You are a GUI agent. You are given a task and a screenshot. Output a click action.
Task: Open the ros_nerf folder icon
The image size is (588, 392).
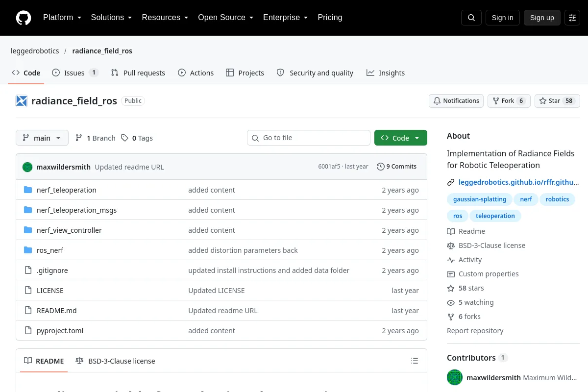pos(28,250)
